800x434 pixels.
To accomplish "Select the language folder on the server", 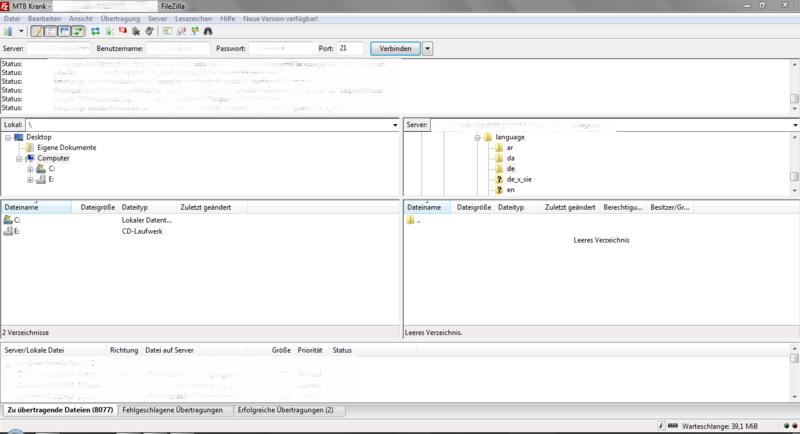I will pos(510,137).
